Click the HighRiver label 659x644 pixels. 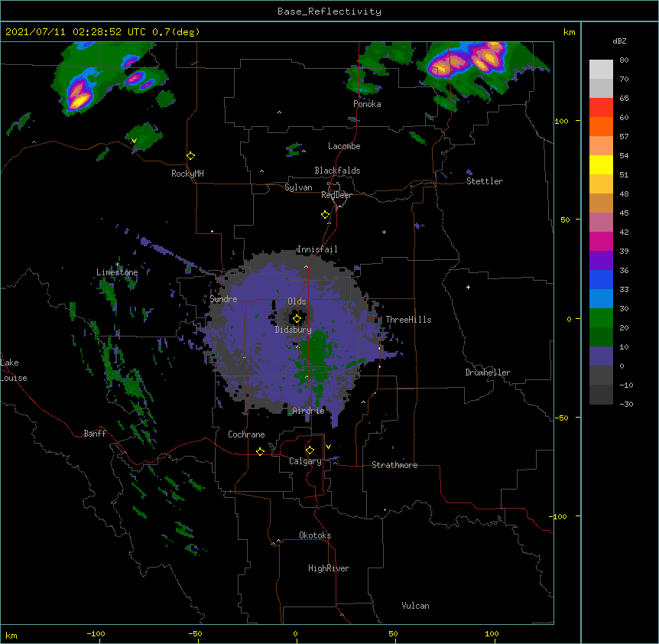329,568
